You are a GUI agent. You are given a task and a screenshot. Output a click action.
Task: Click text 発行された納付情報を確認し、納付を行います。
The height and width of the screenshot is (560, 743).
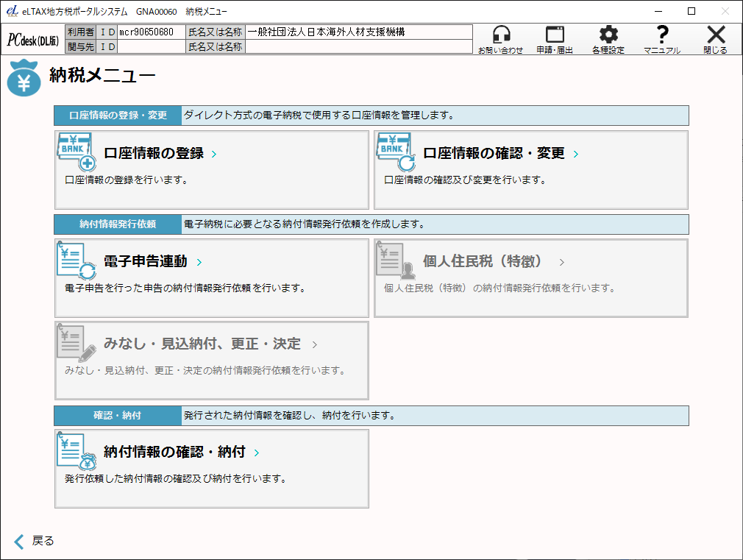pyautogui.click(x=290, y=415)
